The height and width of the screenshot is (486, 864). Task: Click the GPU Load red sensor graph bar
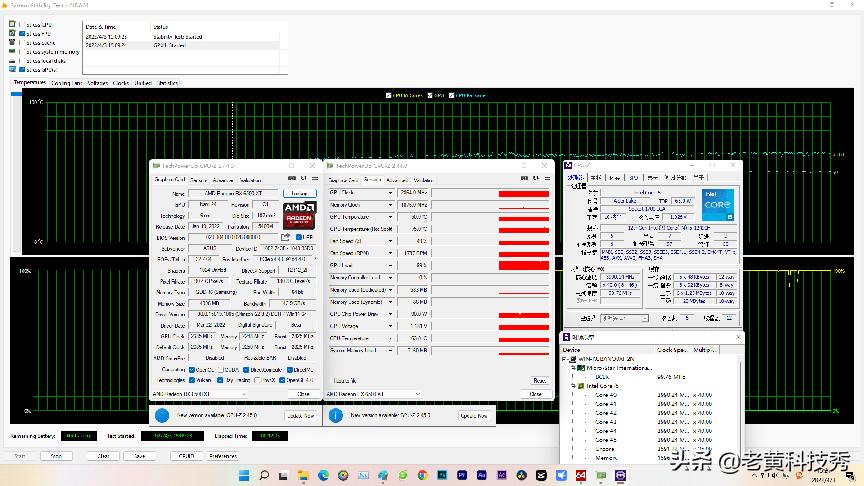click(x=523, y=265)
